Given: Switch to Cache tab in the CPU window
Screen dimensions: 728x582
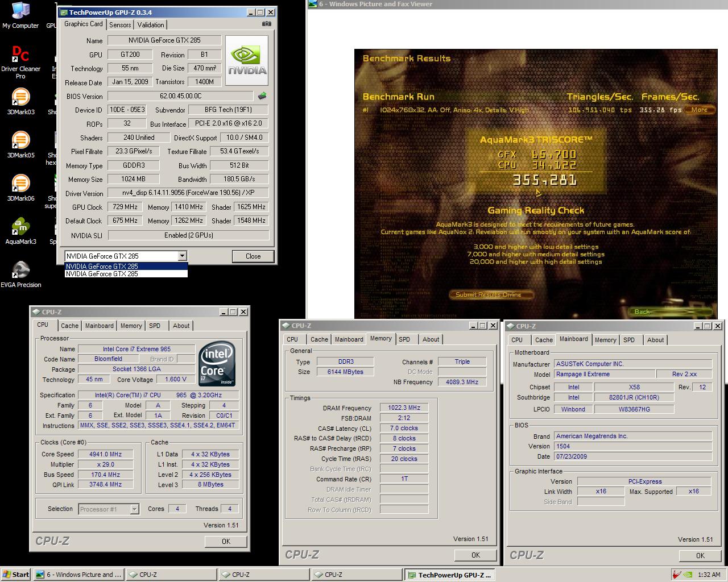Looking at the screenshot, I should (x=69, y=326).
